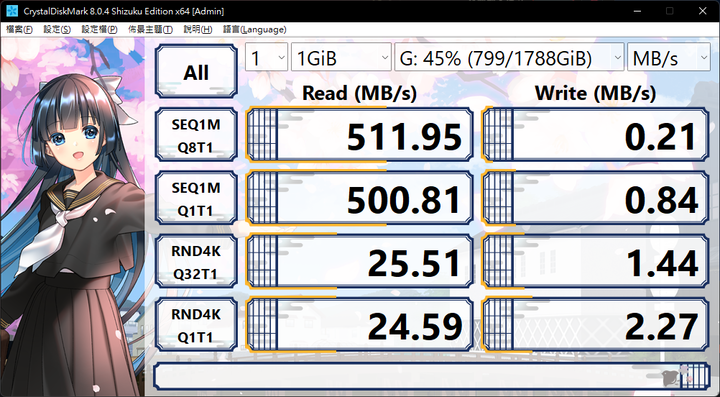Run the SEQ1M Q8T1 test
Screen dimensions: 720x397
click(196, 135)
